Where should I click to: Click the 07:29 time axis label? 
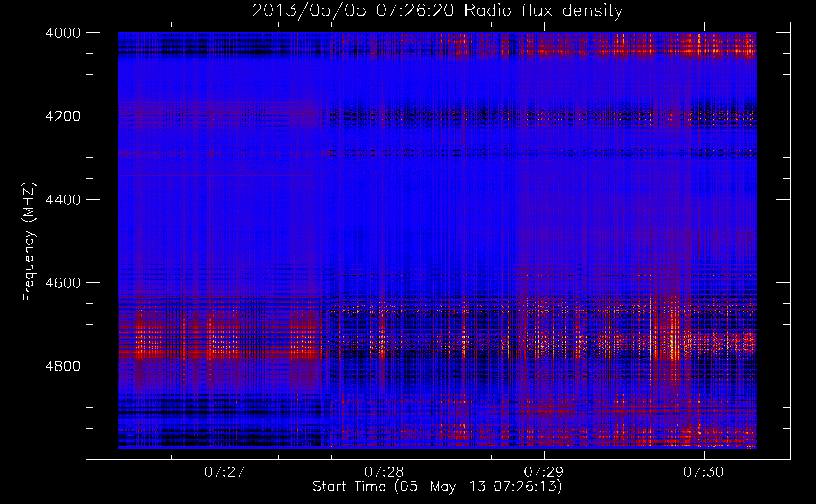pyautogui.click(x=544, y=472)
